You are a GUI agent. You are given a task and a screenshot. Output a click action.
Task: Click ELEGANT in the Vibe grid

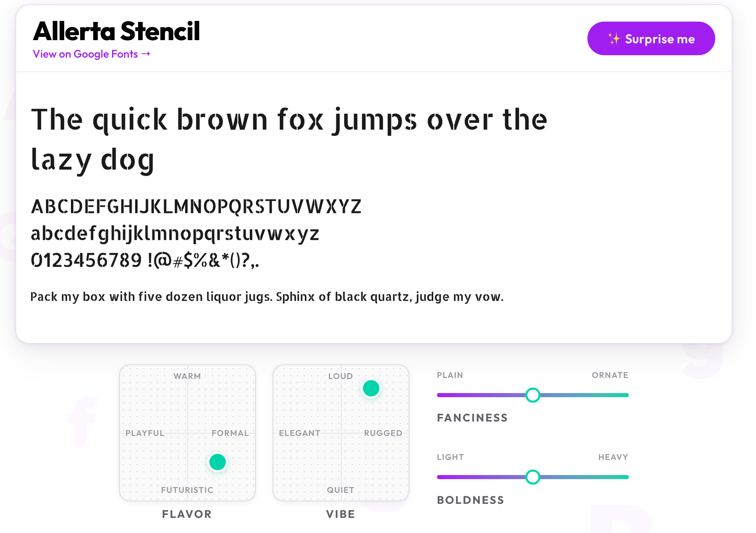click(300, 433)
